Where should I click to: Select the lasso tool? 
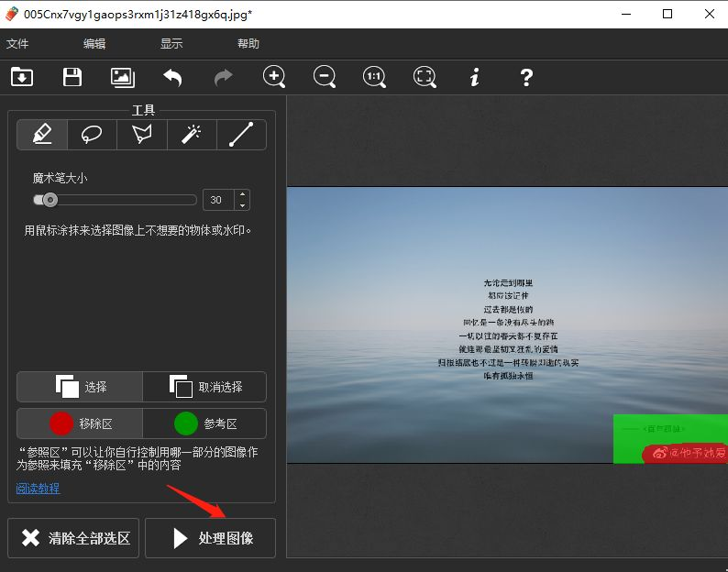click(92, 135)
